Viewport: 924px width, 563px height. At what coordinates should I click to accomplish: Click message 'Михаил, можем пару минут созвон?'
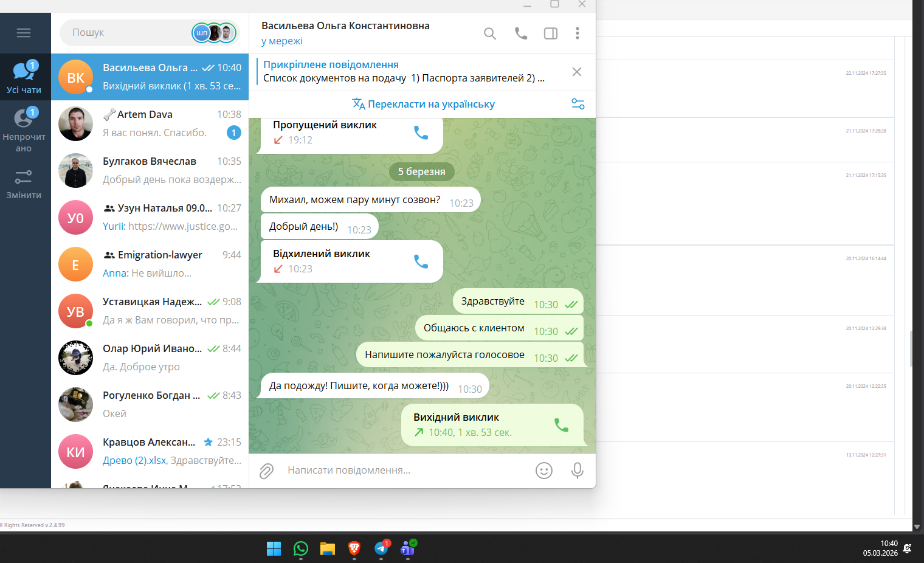(x=371, y=199)
